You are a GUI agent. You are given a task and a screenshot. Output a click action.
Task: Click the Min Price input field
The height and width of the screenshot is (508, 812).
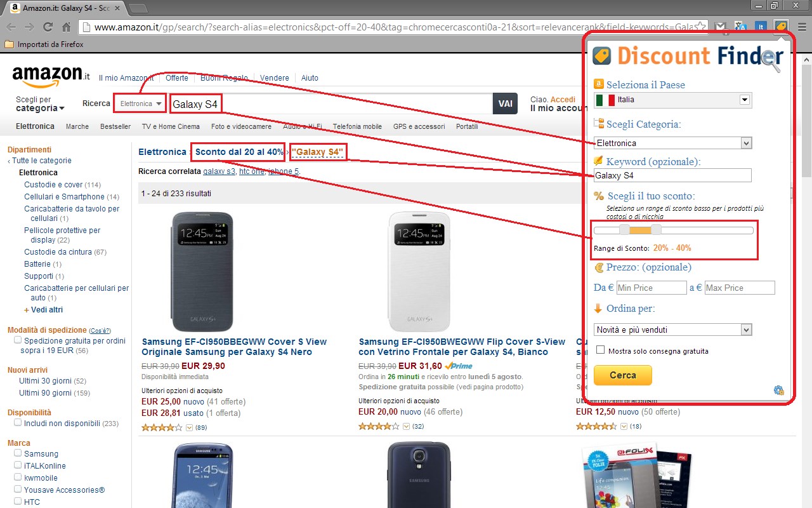(x=652, y=288)
